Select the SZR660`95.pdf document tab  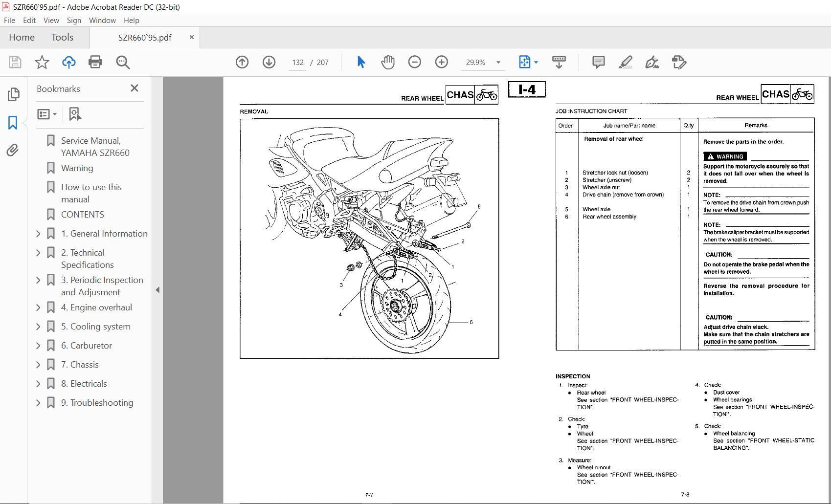click(x=145, y=38)
